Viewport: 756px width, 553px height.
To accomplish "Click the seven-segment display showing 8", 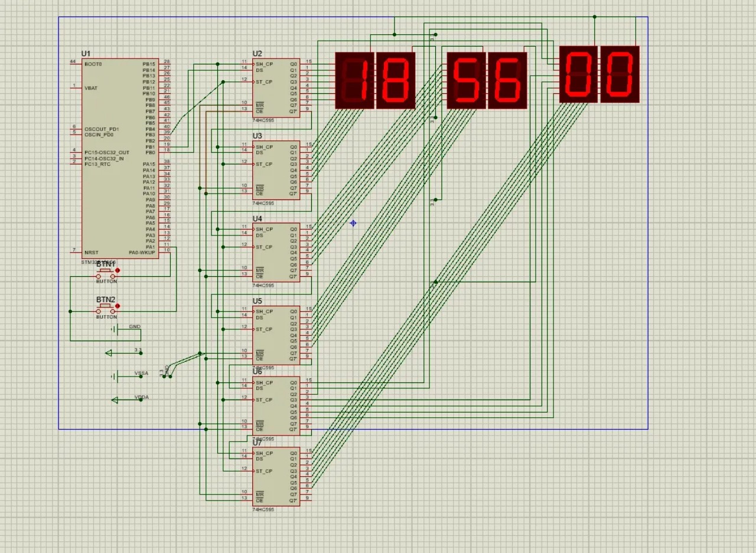I will coord(396,80).
